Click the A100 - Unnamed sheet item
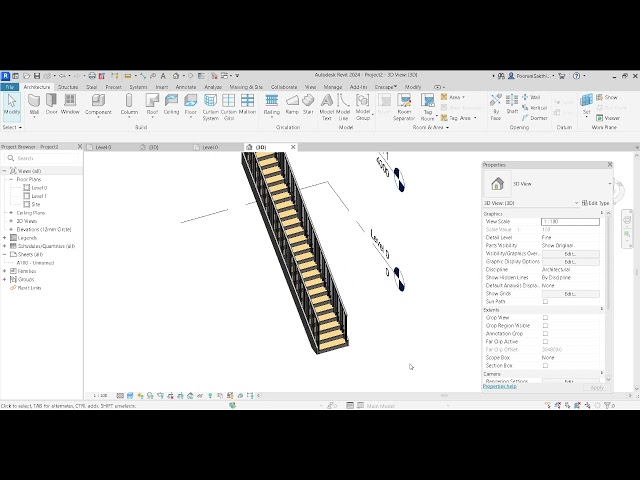Image resolution: width=640 pixels, height=480 pixels. [35, 263]
